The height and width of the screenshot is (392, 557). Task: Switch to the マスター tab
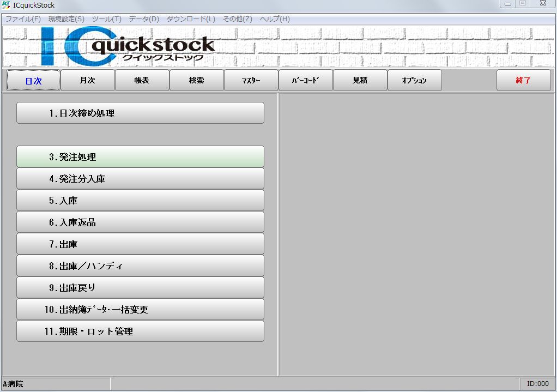click(251, 80)
